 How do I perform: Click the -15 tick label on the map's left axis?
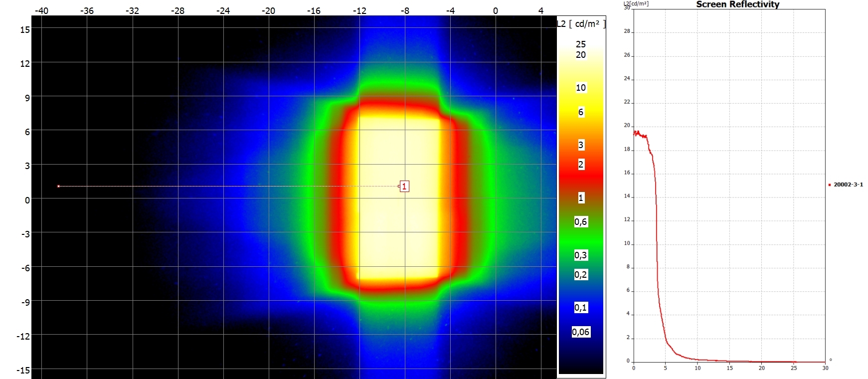click(24, 370)
